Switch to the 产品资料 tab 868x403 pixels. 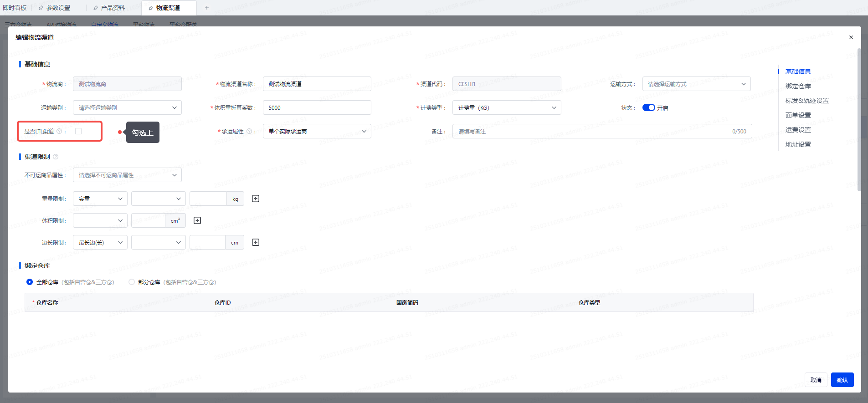113,8
